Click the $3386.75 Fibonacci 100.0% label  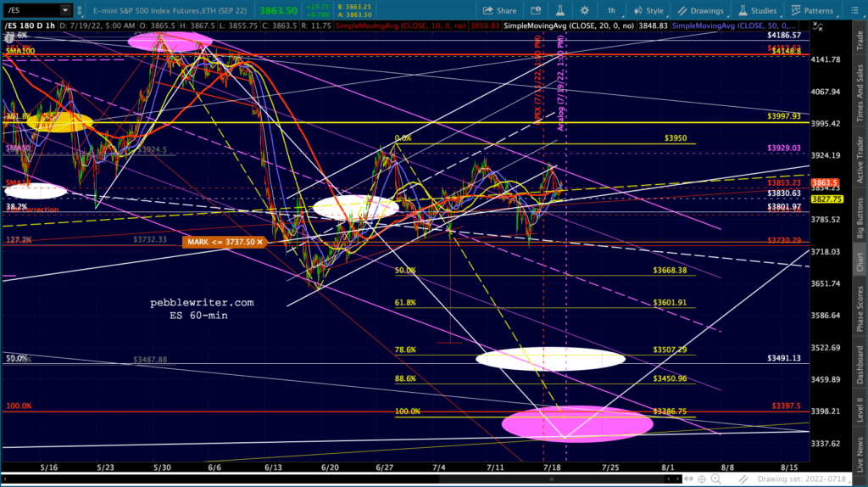click(670, 411)
